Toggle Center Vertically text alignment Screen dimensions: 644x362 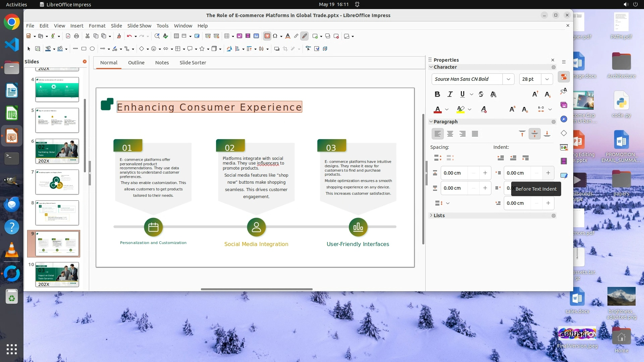point(534,134)
